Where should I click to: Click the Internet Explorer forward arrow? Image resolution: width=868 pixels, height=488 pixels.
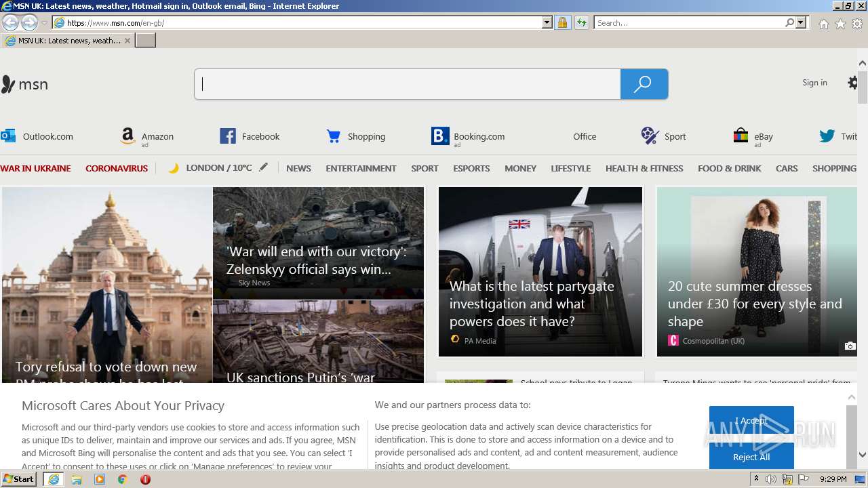[29, 22]
